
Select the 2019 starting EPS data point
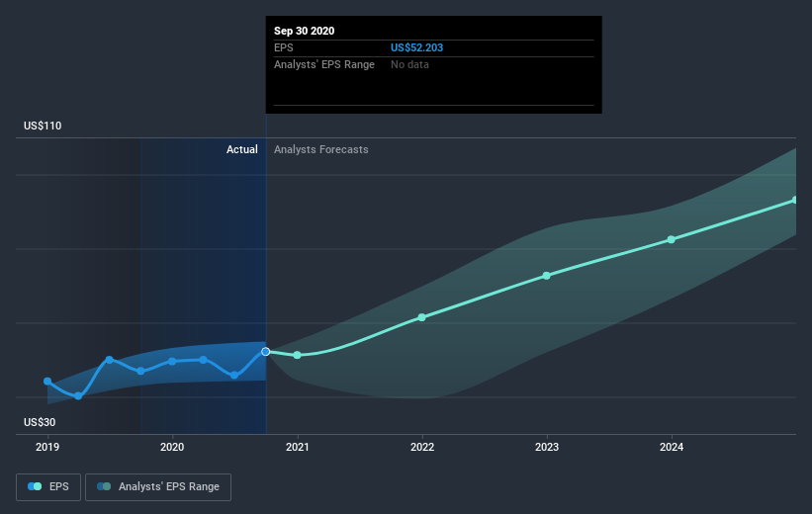point(47,382)
